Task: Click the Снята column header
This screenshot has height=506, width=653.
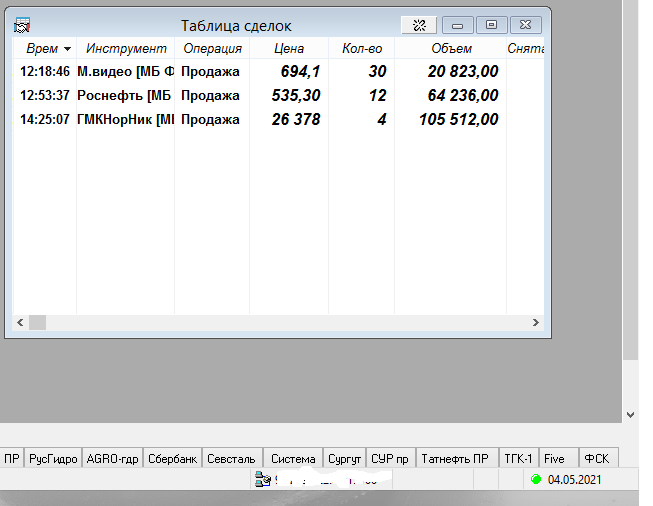Action: (x=526, y=48)
